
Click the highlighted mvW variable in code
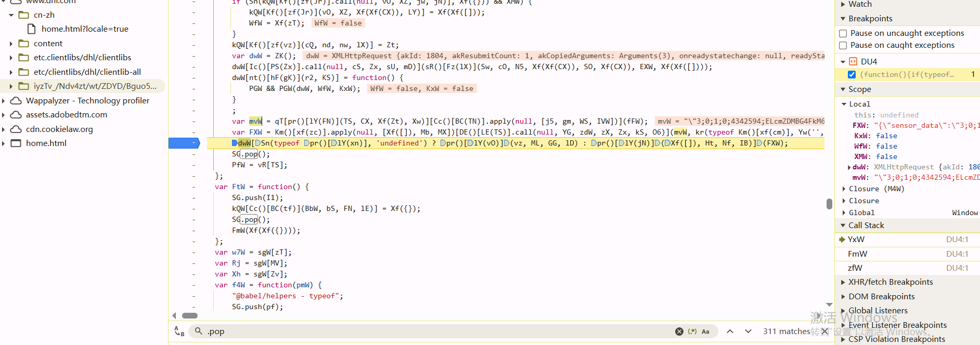[255, 121]
